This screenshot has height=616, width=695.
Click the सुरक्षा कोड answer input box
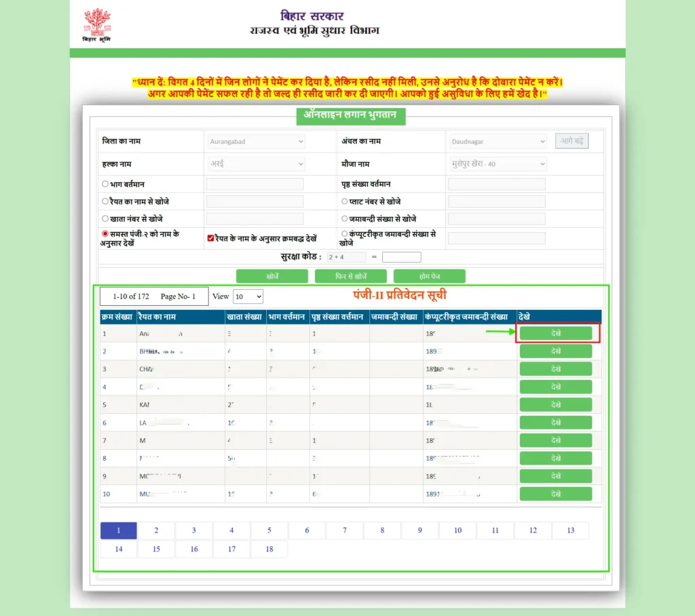point(402,257)
